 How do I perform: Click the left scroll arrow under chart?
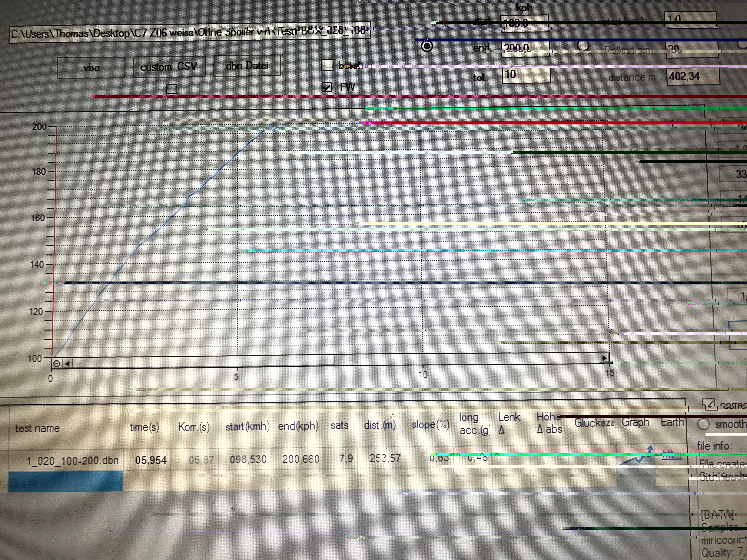67,363
